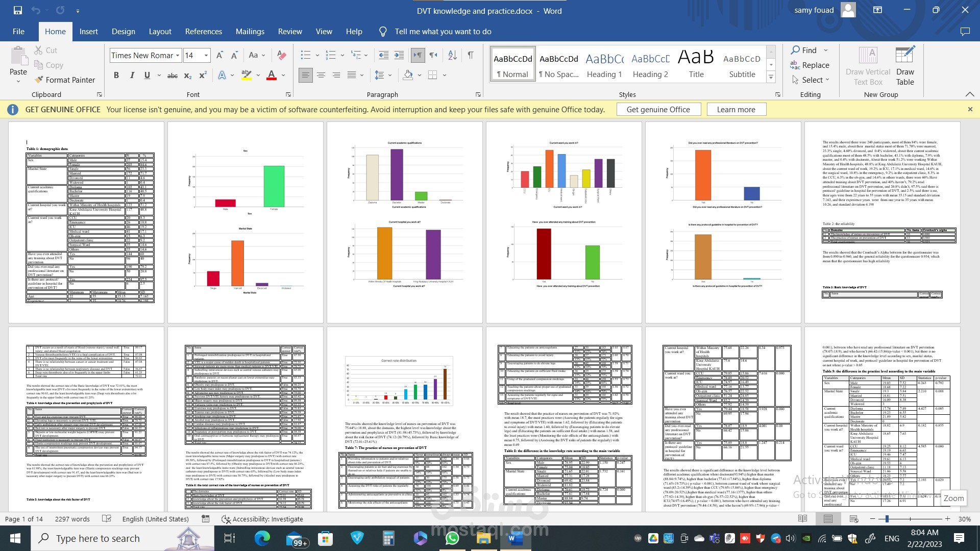Decrease the paragraph indent
980x551 pixels.
[x=384, y=55]
